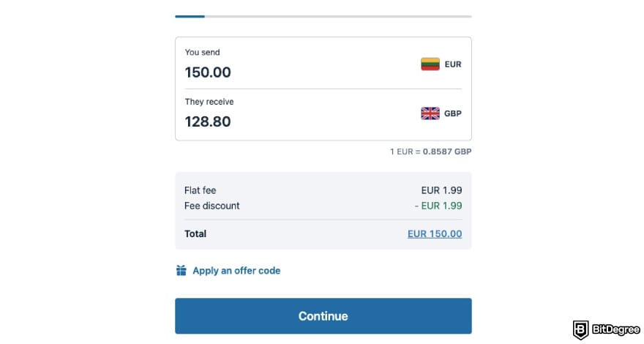Viewport: 644px width, 344px height.
Task: Click the UK flag icon
Action: (430, 113)
